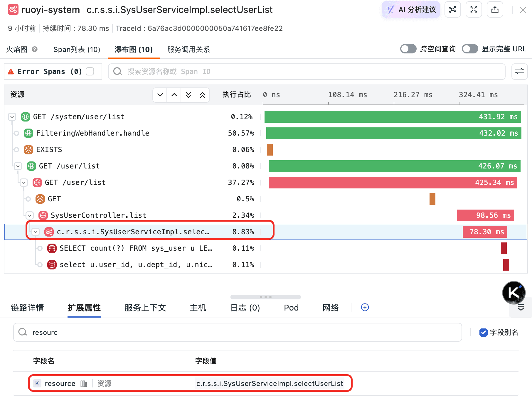Turn on 显示完整 URL switch
This screenshot has width=532, height=398.
(x=470, y=49)
